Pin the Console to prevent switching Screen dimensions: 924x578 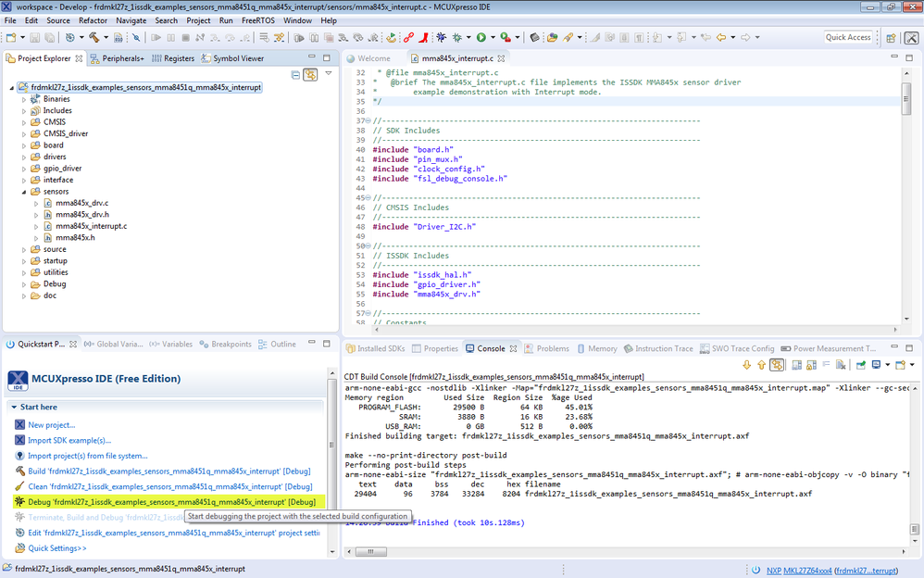(x=861, y=364)
